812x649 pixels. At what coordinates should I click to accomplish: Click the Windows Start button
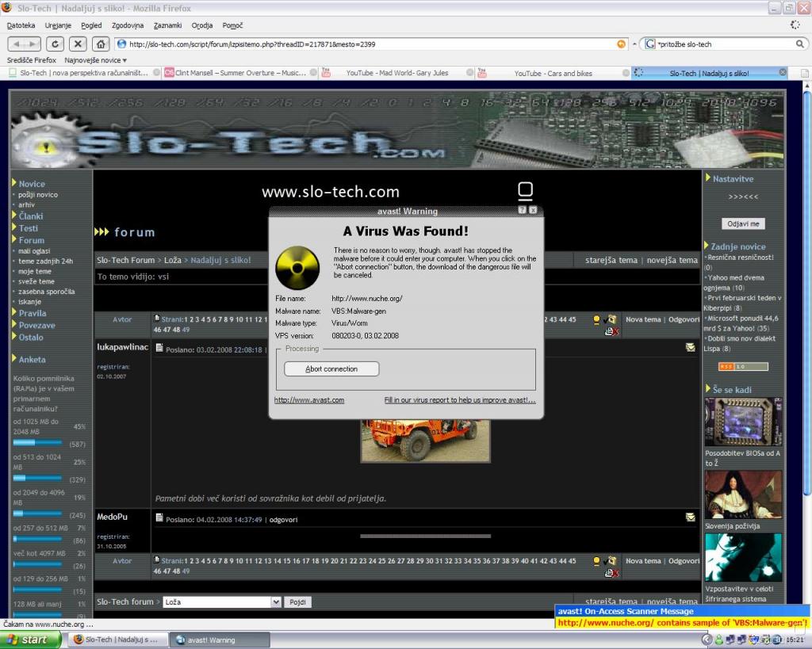tap(31, 639)
